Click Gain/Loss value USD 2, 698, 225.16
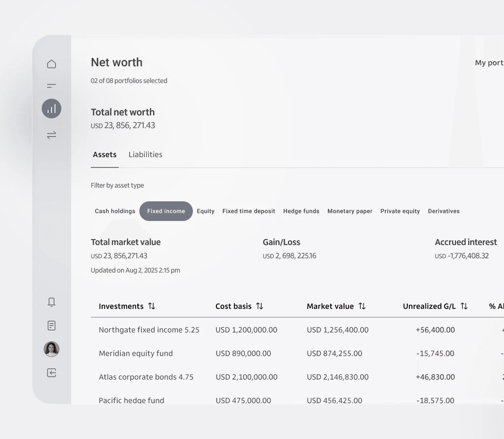 pos(290,256)
